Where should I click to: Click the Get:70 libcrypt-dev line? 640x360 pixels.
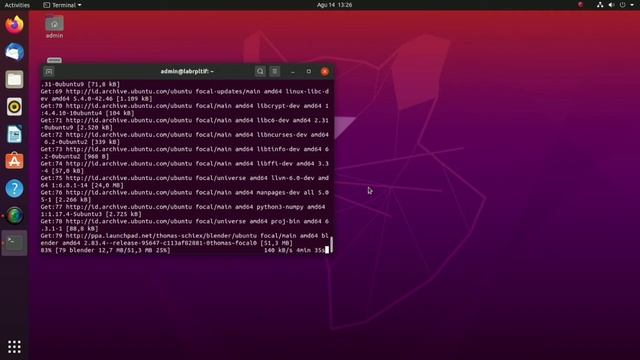pos(184,109)
